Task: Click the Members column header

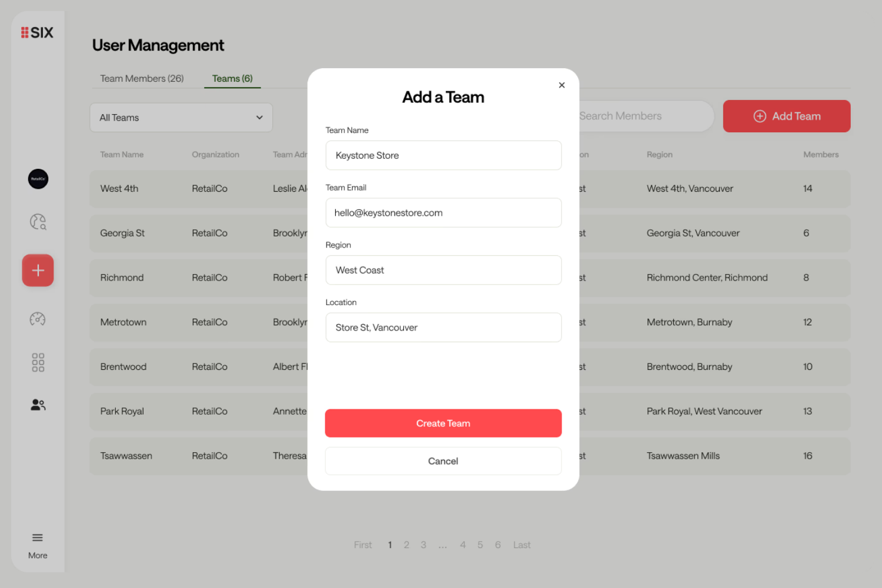Action: 821,155
